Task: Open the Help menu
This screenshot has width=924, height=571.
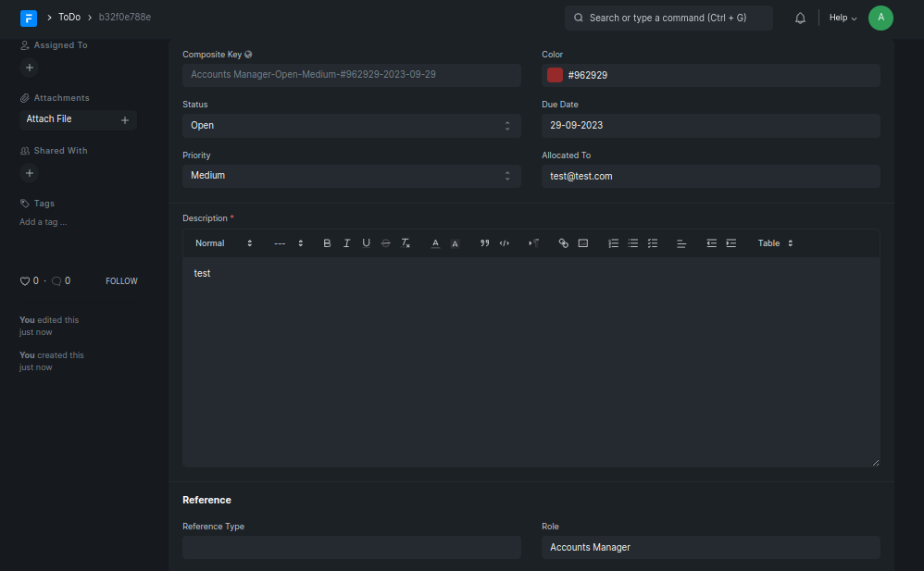Action: point(843,18)
